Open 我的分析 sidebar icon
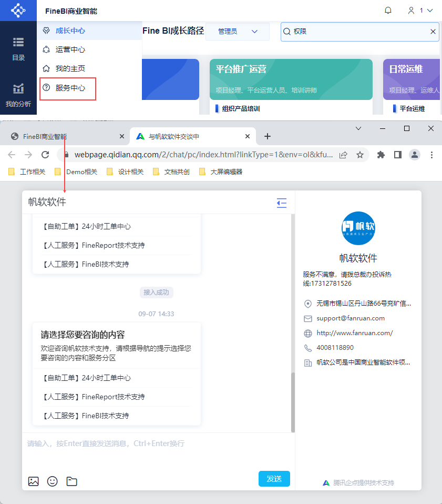 click(18, 95)
